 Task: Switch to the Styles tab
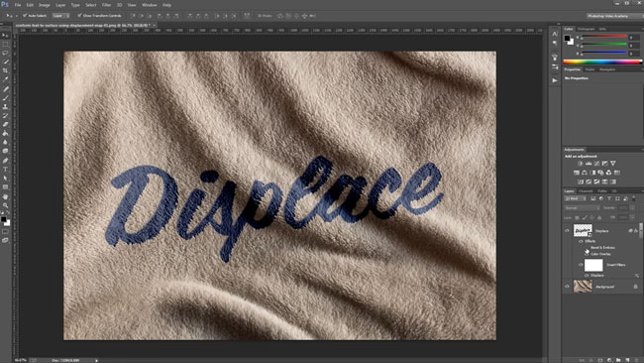pos(590,69)
